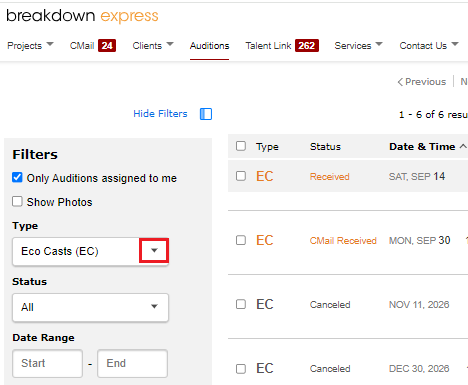Click the DEC 30, 2026 date
Image resolution: width=468 pixels, height=385 pixels.
pyautogui.click(x=419, y=369)
